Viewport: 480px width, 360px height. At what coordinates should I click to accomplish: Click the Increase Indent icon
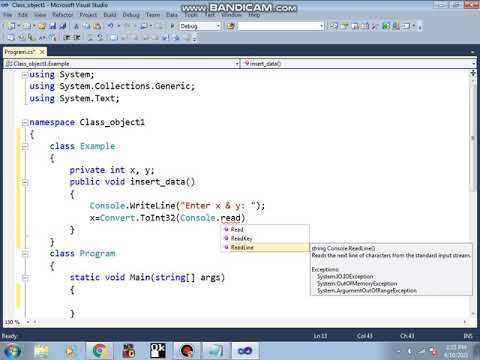tap(76, 37)
